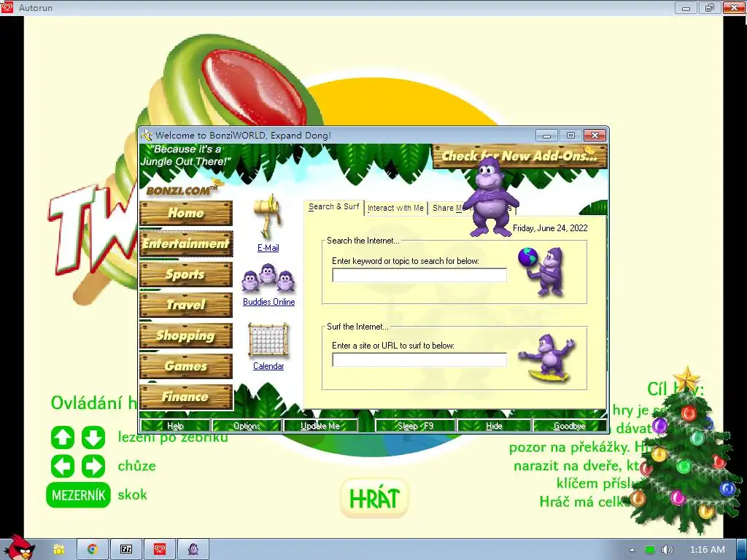Open the Finance wooden sign

(186, 397)
